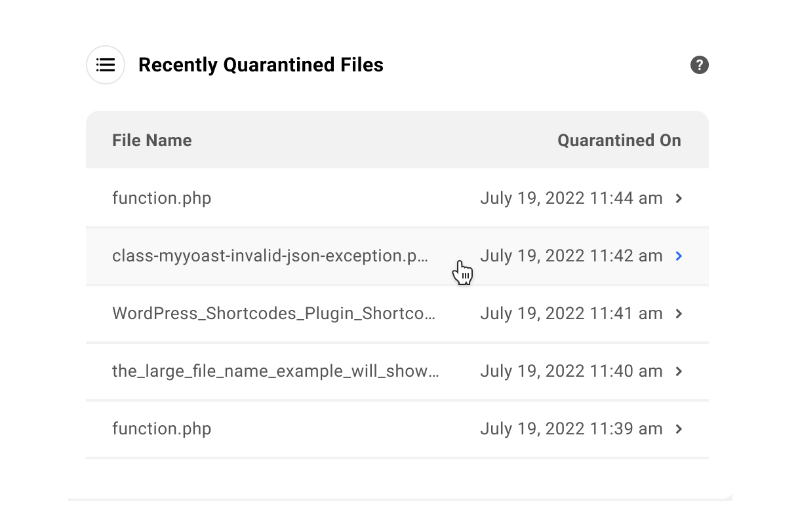Select function.php quarantined at 11:39 am

[161, 428]
